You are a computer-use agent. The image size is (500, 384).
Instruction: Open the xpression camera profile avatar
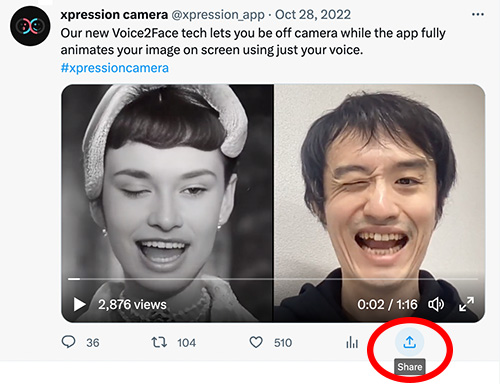pos(30,26)
